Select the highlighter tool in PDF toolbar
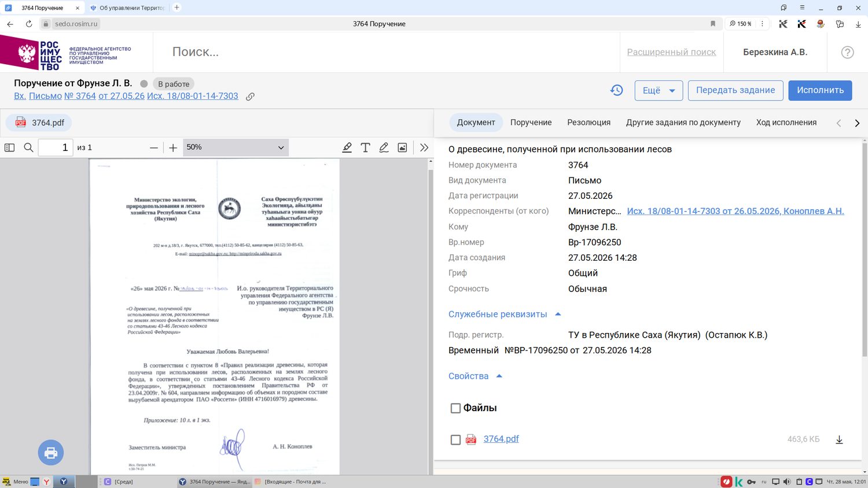 click(x=347, y=147)
